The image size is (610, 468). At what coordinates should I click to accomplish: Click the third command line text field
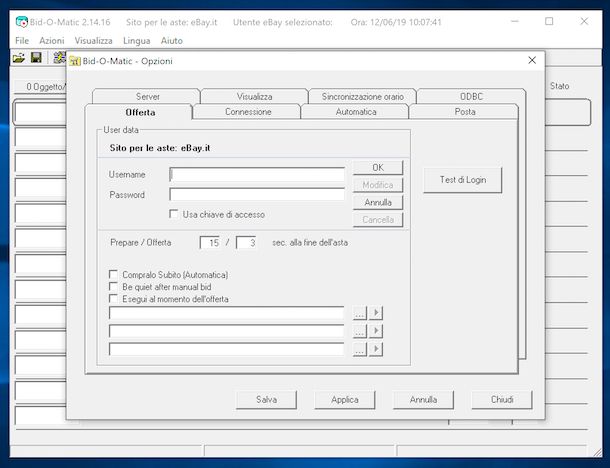point(226,349)
